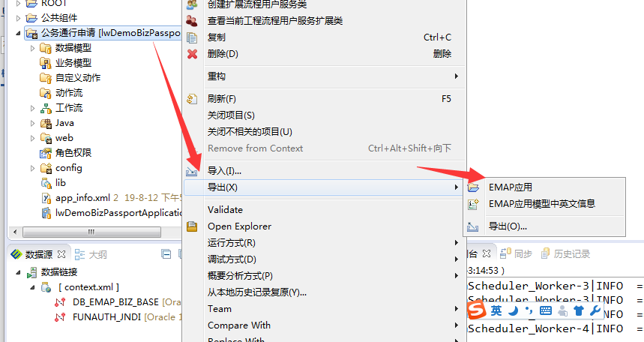
Task: Open Sogou soft keyboard icon
Action: [546, 310]
